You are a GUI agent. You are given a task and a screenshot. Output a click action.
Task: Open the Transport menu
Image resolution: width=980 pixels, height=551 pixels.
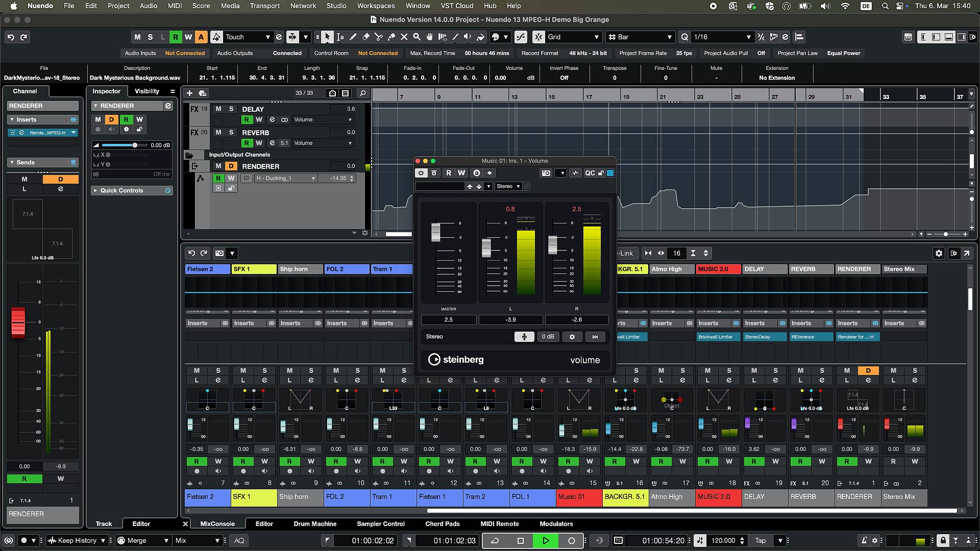tap(264, 6)
